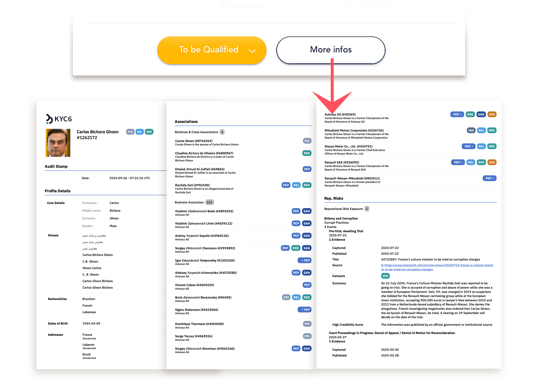
Task: Click the REL badge beside Carlos Ghosn's name
Action: tap(140, 132)
